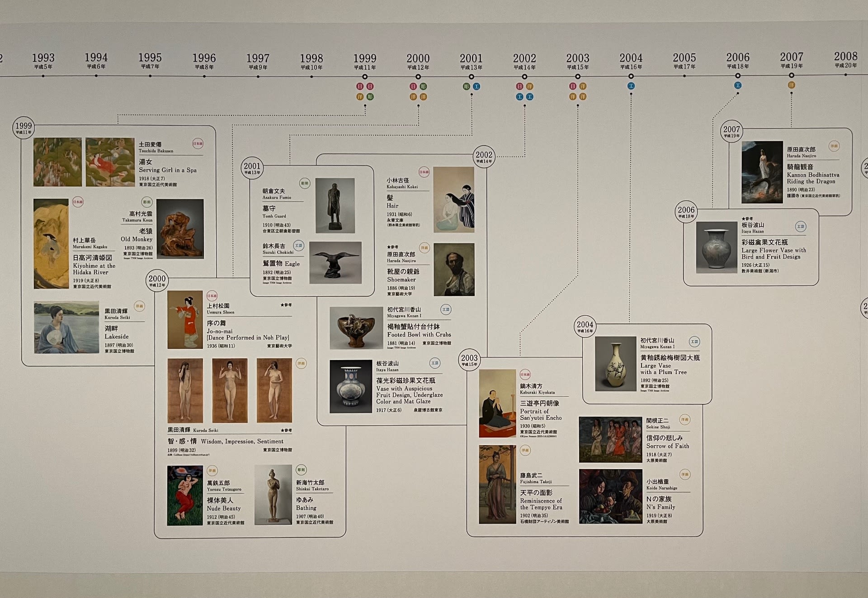Open the Kiyohime at the Hidaka River image
868x598 pixels.
51,244
